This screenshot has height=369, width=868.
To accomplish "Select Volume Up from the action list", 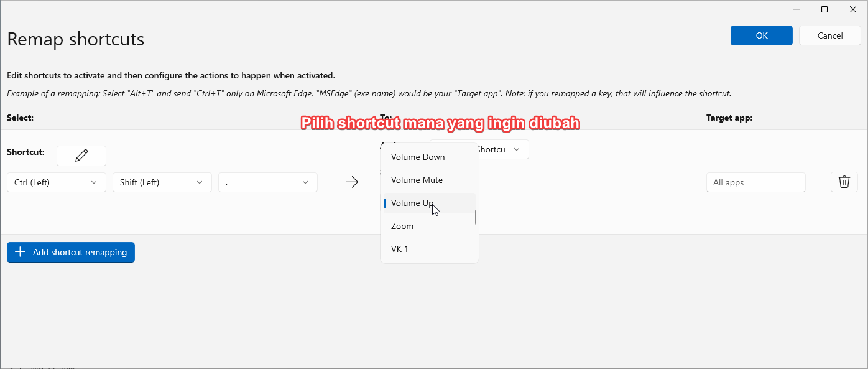I will click(412, 203).
